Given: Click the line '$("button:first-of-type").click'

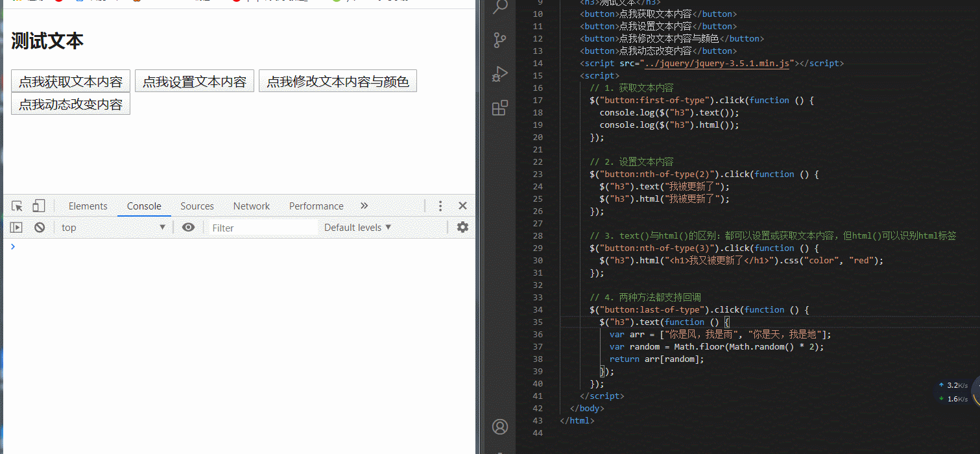Looking at the screenshot, I should [x=702, y=101].
